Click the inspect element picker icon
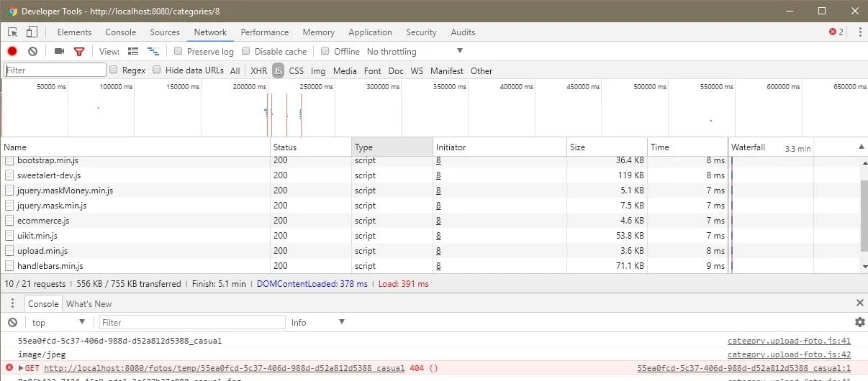The width and height of the screenshot is (868, 381). pos(13,32)
